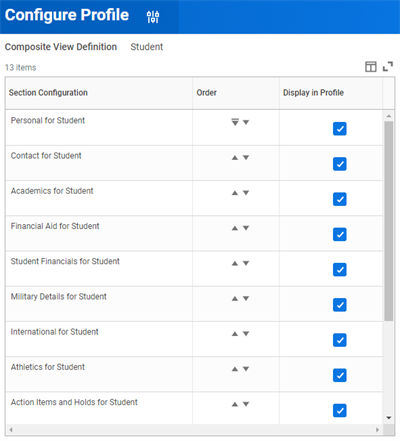Image resolution: width=400 pixels, height=441 pixels.
Task: Move Athletics for Student up
Action: pos(235,369)
